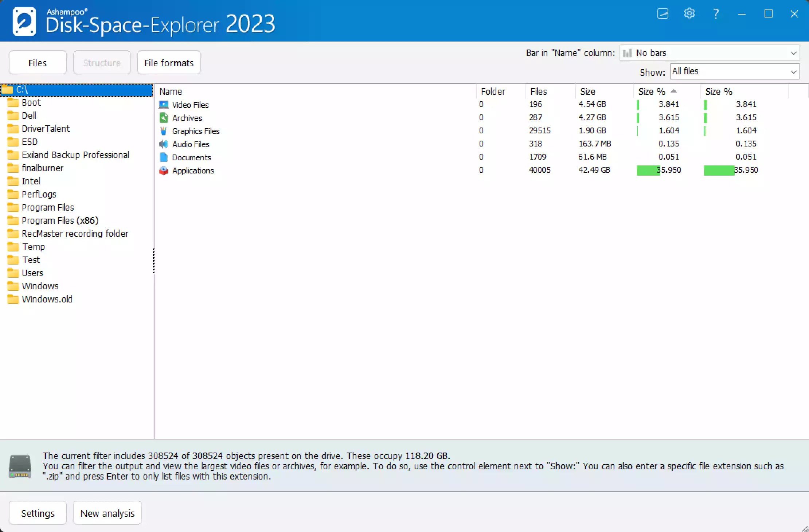
Task: Select the Files view toggle
Action: 37,62
